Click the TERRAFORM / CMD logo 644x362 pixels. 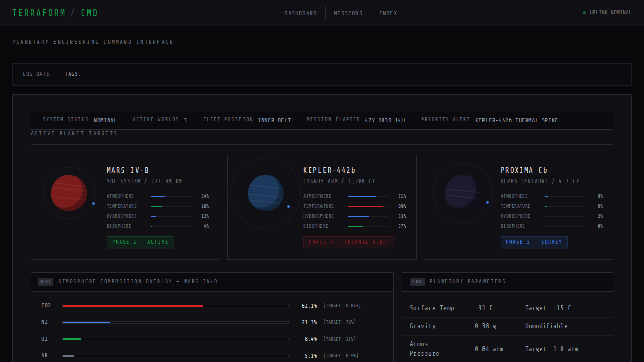[55, 13]
